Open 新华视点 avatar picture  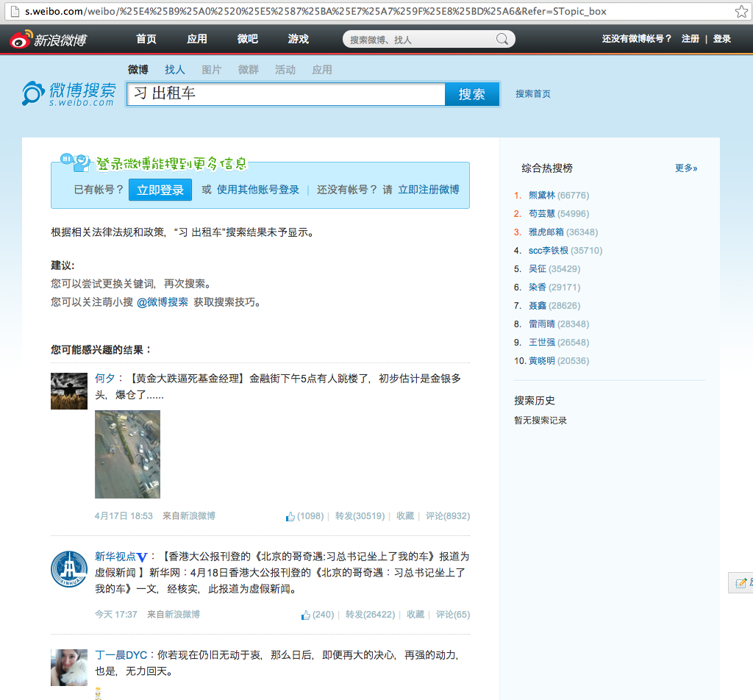tap(69, 569)
